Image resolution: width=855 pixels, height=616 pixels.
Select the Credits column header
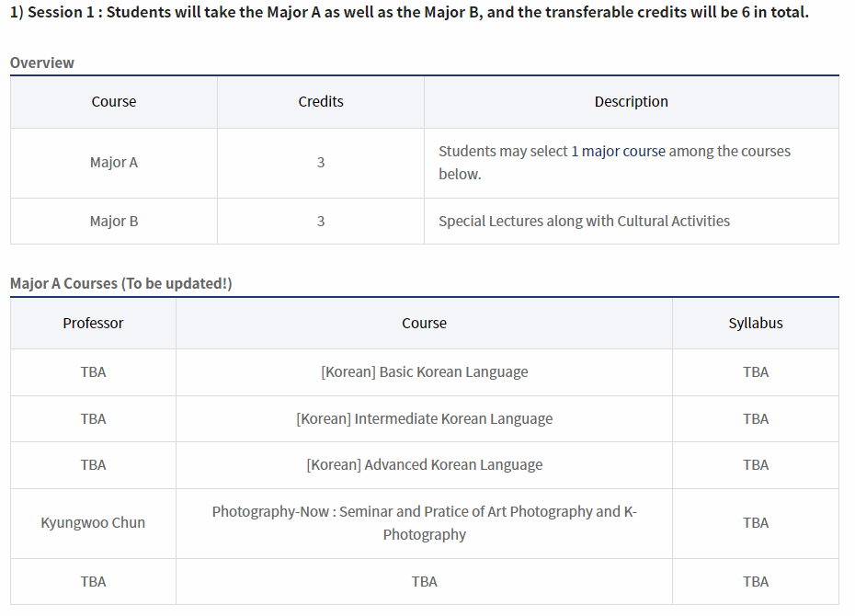[321, 102]
